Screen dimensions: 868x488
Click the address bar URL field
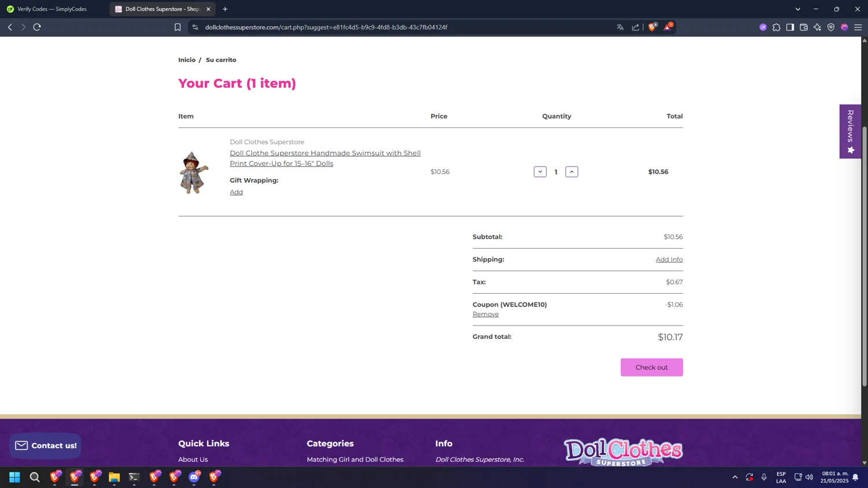tap(405, 27)
